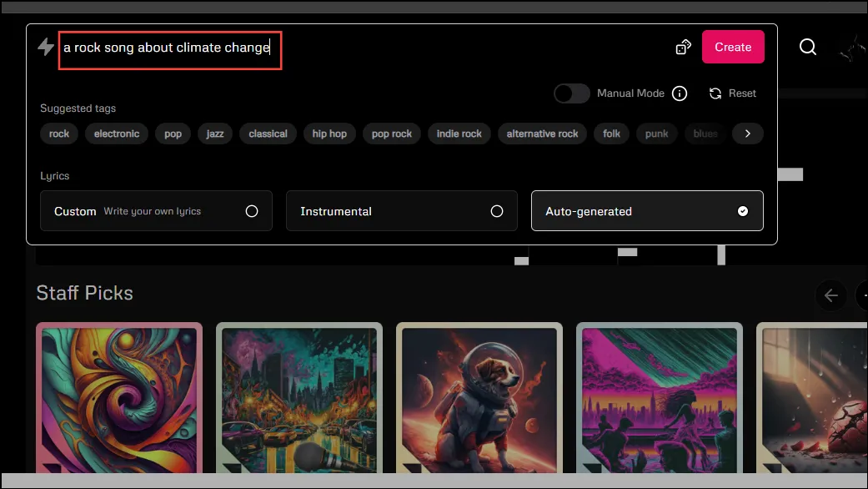Add the rock tag
The image size is (868, 489).
click(x=58, y=134)
